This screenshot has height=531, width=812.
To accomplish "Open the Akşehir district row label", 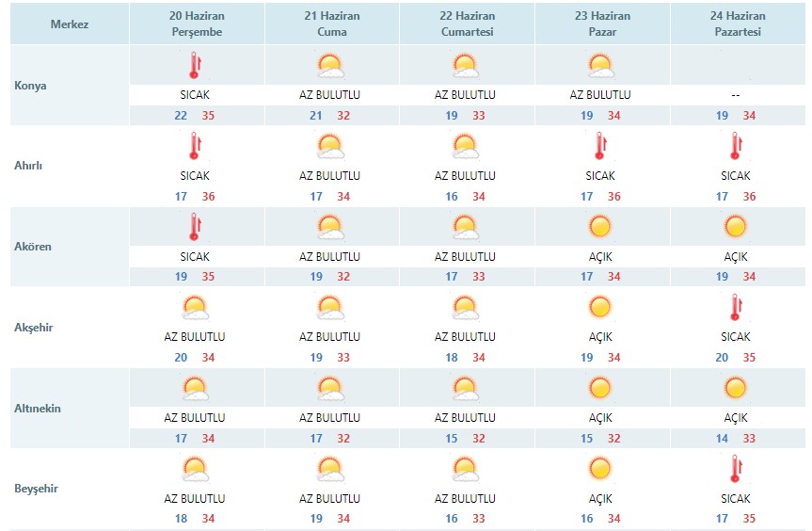I will pos(33,328).
